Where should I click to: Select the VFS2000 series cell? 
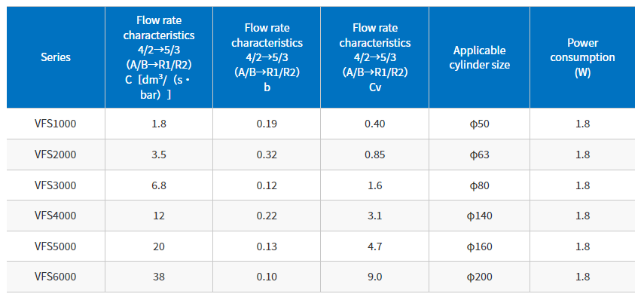[56, 155]
